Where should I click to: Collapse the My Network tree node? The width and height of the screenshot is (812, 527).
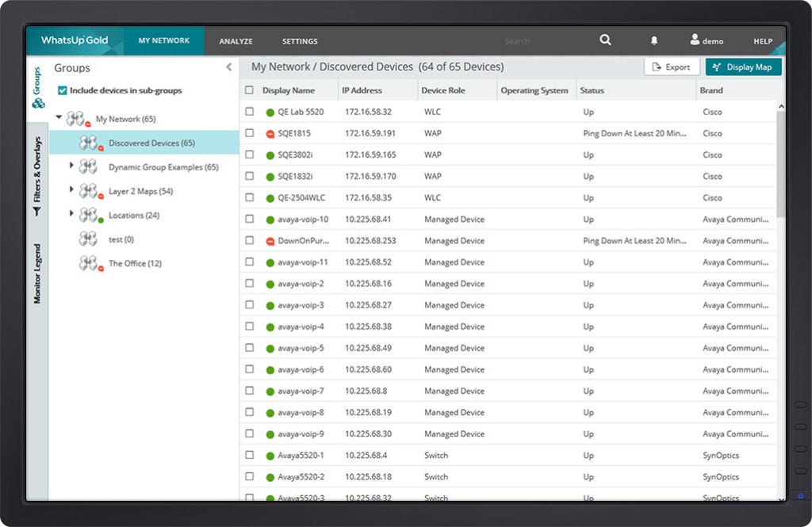point(59,119)
